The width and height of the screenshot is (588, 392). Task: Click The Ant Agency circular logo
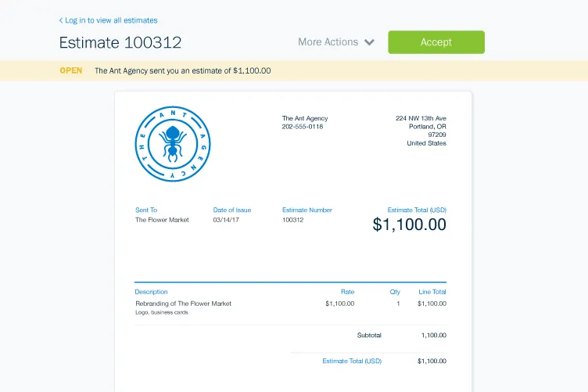click(173, 145)
